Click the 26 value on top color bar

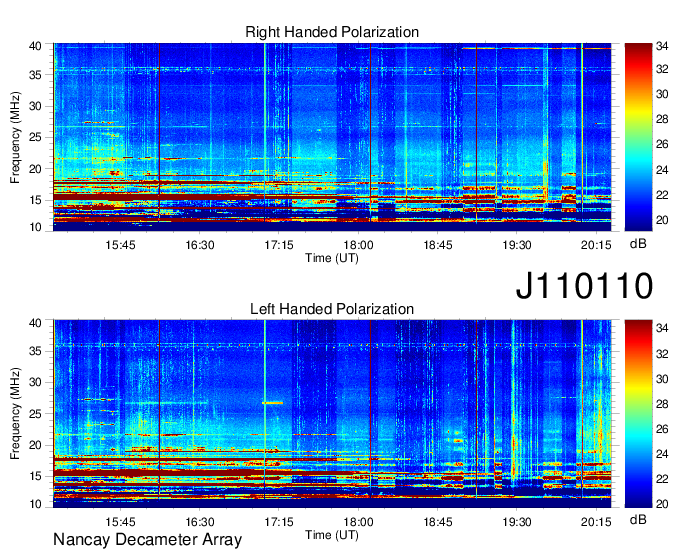pos(662,145)
